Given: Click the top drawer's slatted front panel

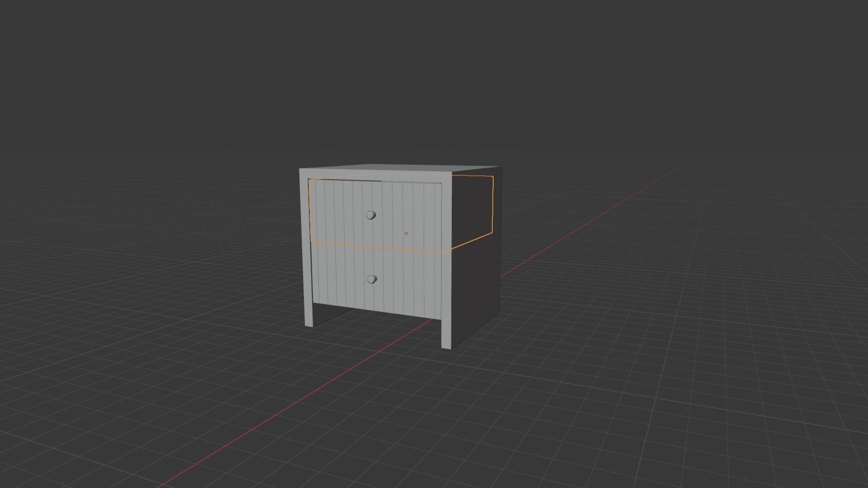Looking at the screenshot, I should [x=376, y=216].
